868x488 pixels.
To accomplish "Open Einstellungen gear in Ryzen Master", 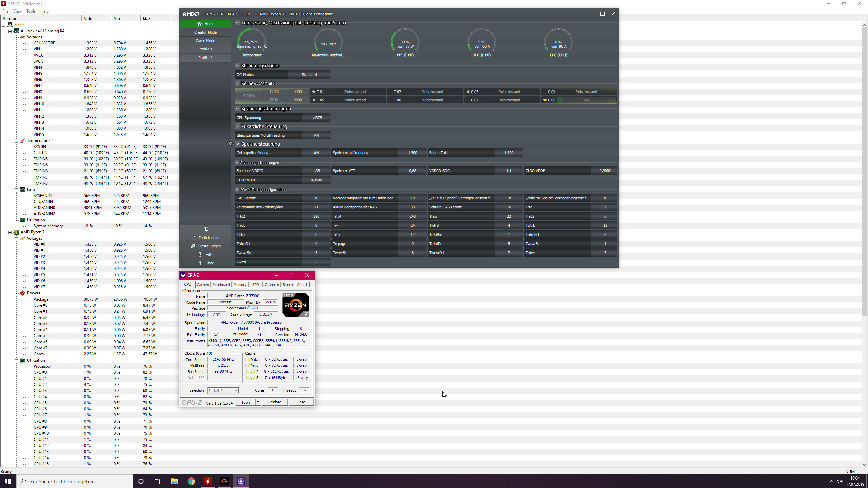I will pos(193,246).
